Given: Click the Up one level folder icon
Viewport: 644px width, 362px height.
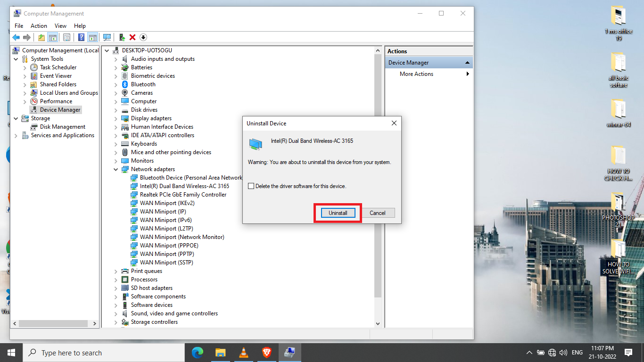Looking at the screenshot, I should click(x=41, y=37).
